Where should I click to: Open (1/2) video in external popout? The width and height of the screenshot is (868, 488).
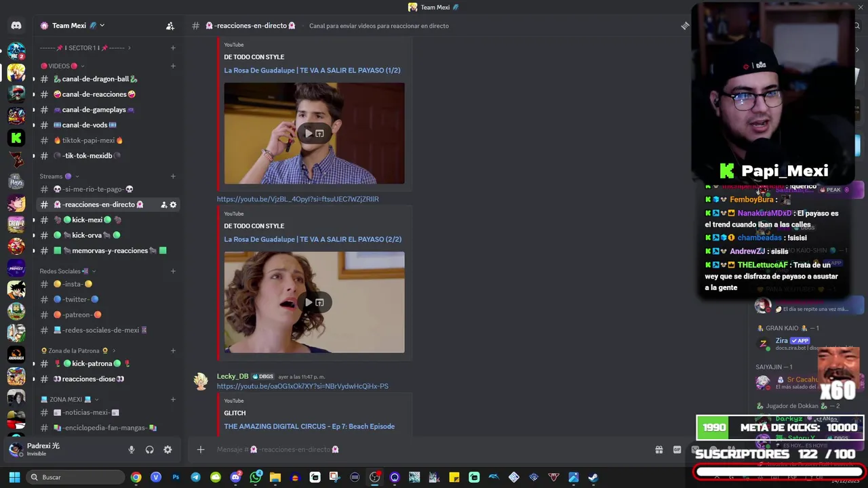pyautogui.click(x=319, y=134)
